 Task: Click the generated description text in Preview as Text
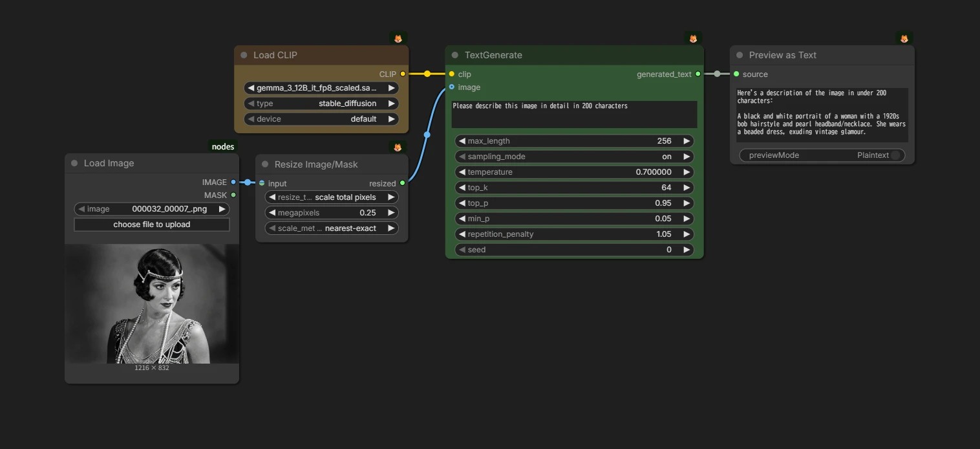pyautogui.click(x=822, y=115)
